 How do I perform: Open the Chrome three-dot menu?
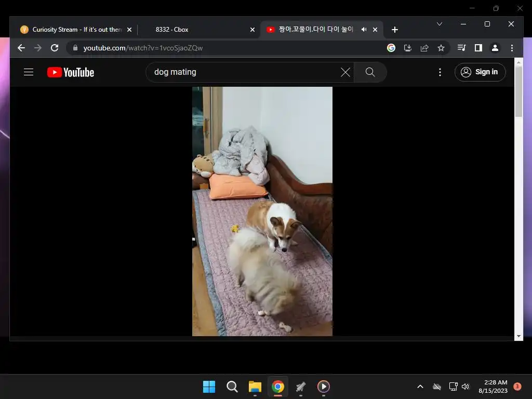pos(512,48)
